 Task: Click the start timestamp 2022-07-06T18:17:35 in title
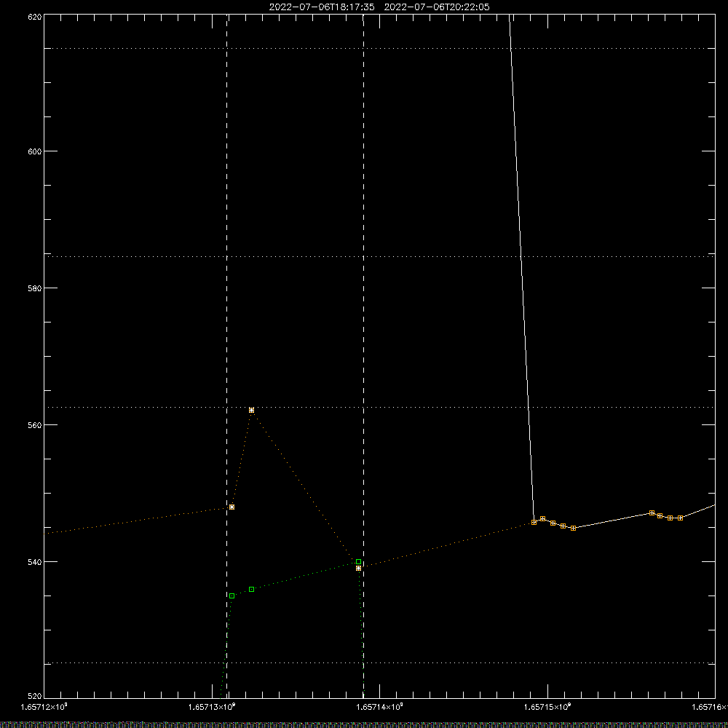click(x=322, y=7)
